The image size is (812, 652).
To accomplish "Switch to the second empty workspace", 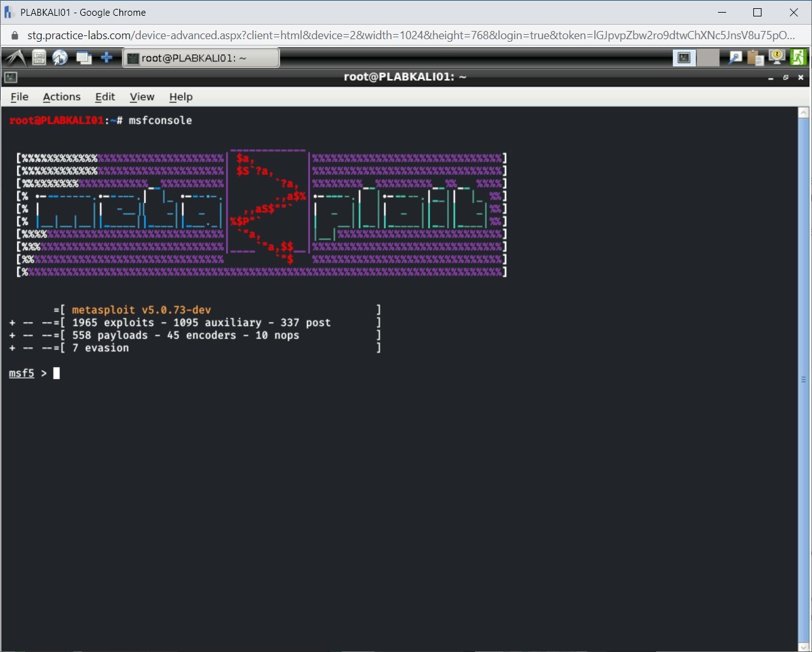I will tap(708, 58).
